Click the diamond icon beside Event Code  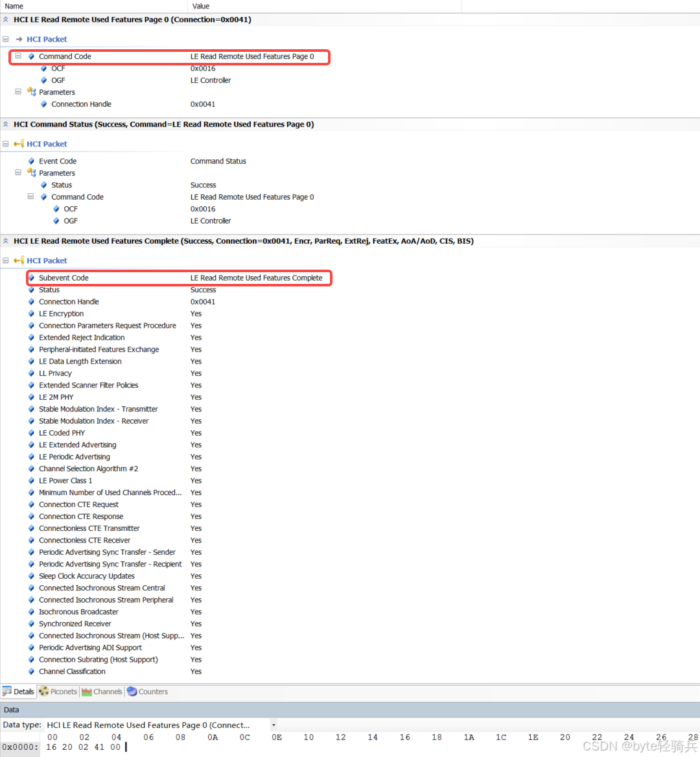click(31, 161)
